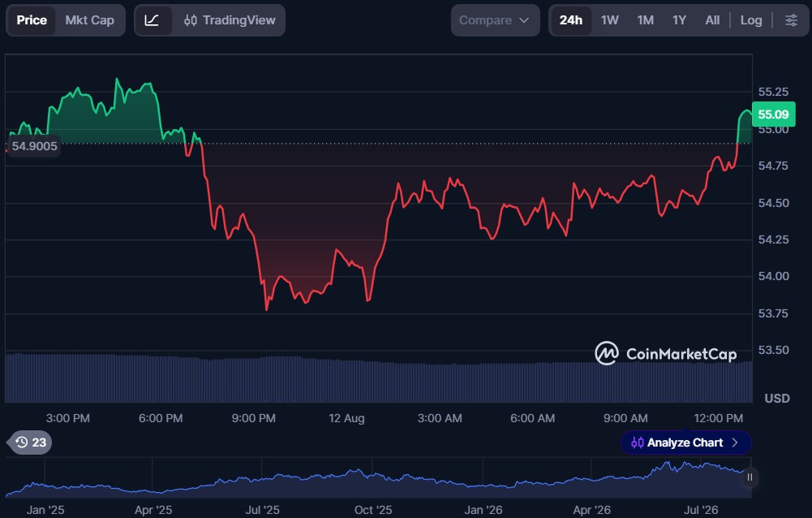Viewport: 812px width, 518px height.
Task: Click Oct '25 on the overview timeline
Action: pyautogui.click(x=373, y=510)
